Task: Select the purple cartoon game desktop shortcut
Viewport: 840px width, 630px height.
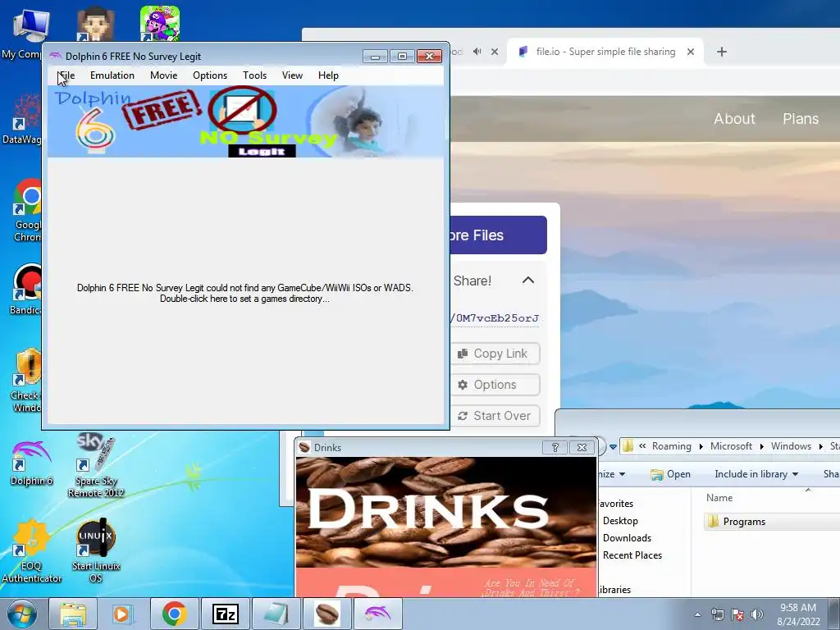Action: point(160,24)
